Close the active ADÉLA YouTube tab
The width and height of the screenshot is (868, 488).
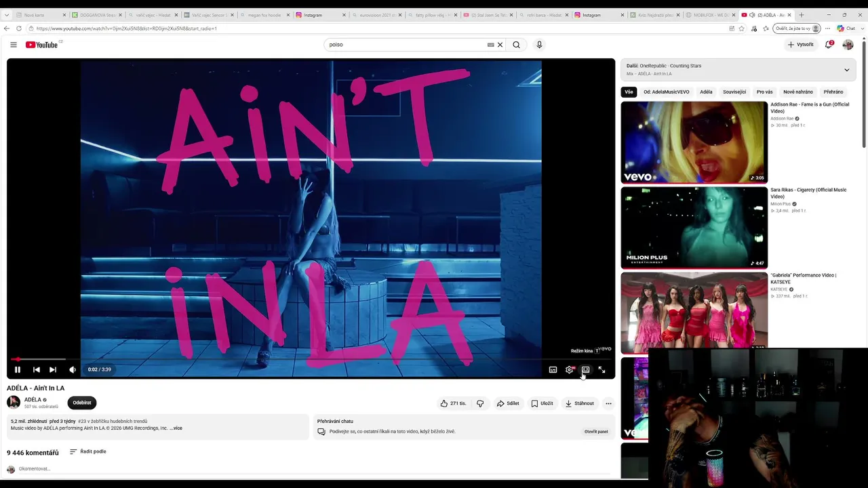coord(789,15)
